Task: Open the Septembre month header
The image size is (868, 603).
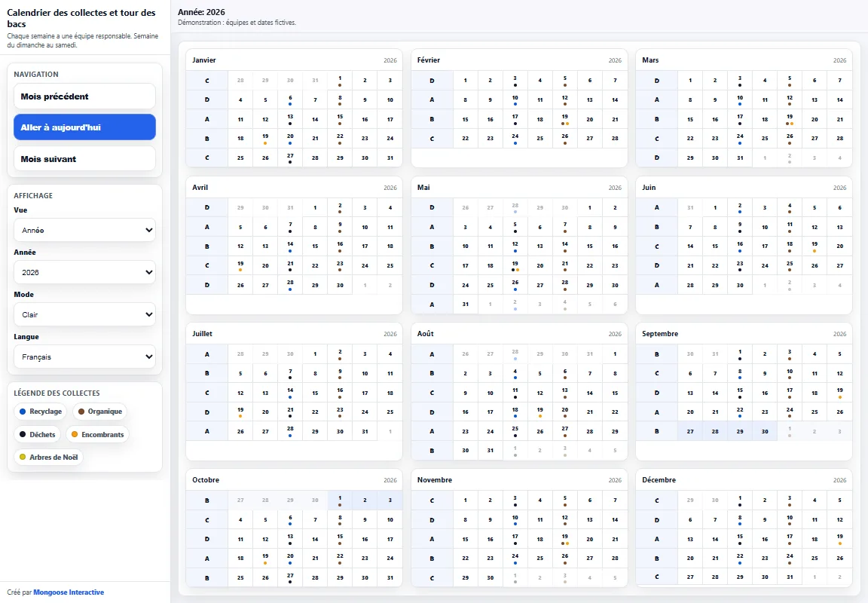Action: pyautogui.click(x=744, y=334)
